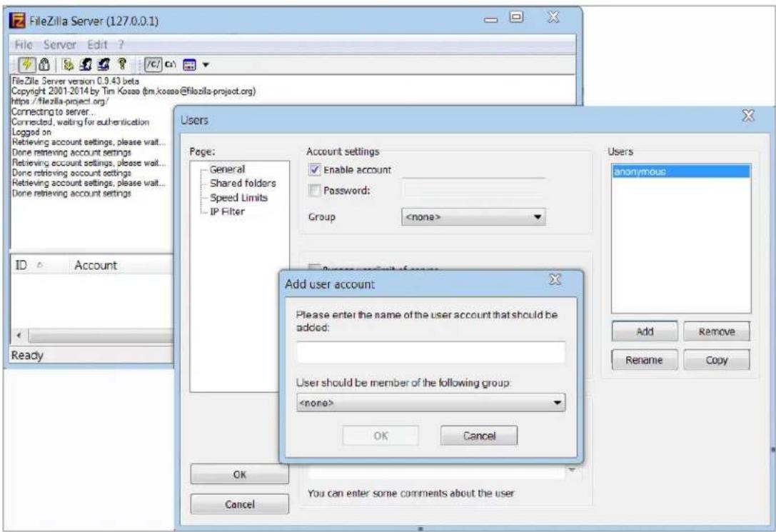
Task: Click Cancel in the Users dialog
Action: pos(240,503)
